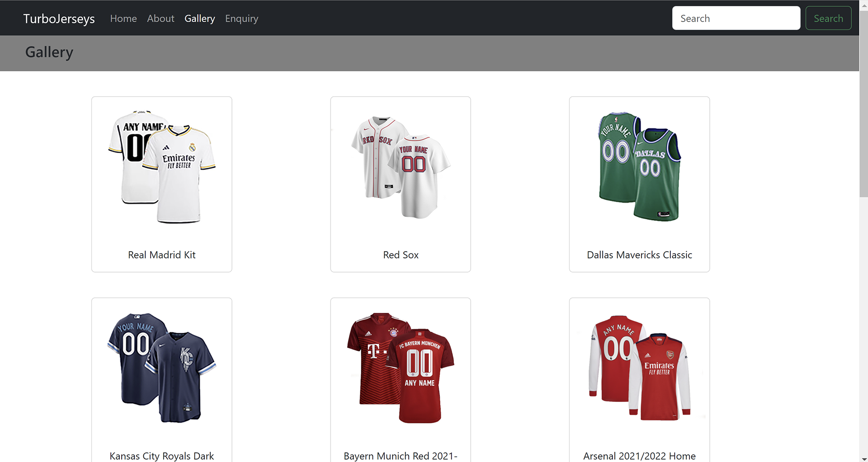
Task: Switch to the Gallery nav item
Action: coord(199,19)
